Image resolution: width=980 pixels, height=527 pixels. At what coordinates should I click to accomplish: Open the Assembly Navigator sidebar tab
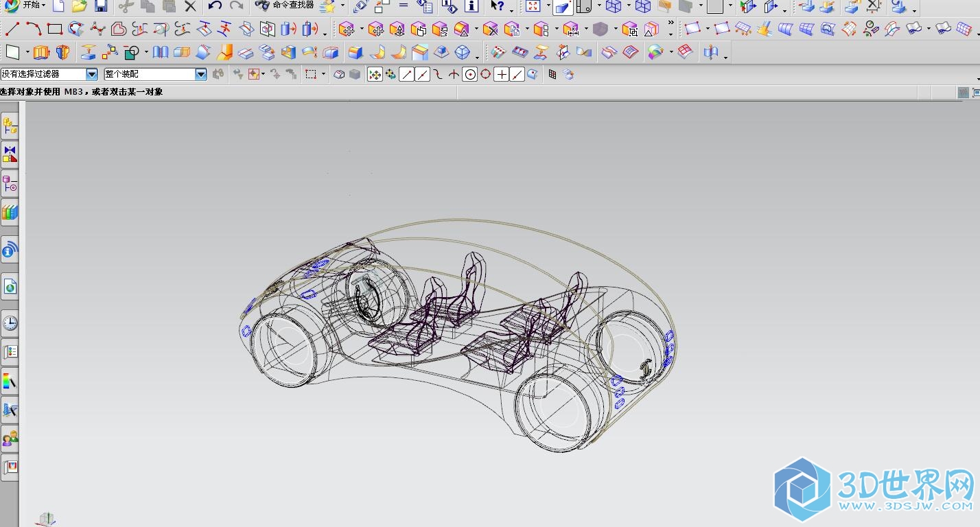click(x=10, y=126)
